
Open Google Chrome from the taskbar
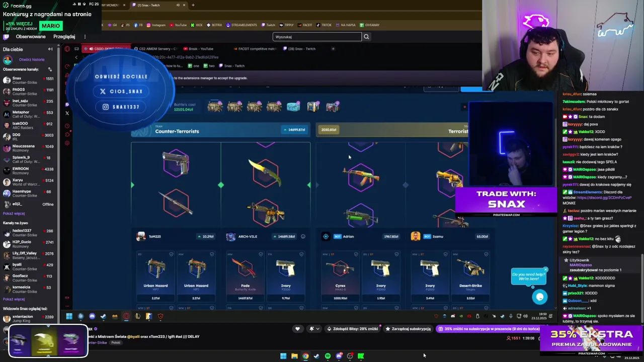click(305, 356)
